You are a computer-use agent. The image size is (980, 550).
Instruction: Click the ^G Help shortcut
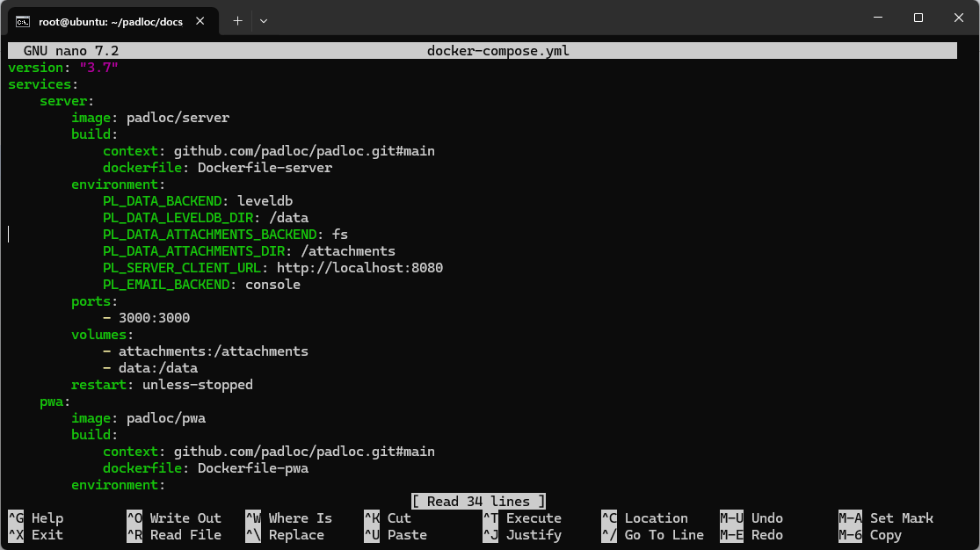pos(36,518)
